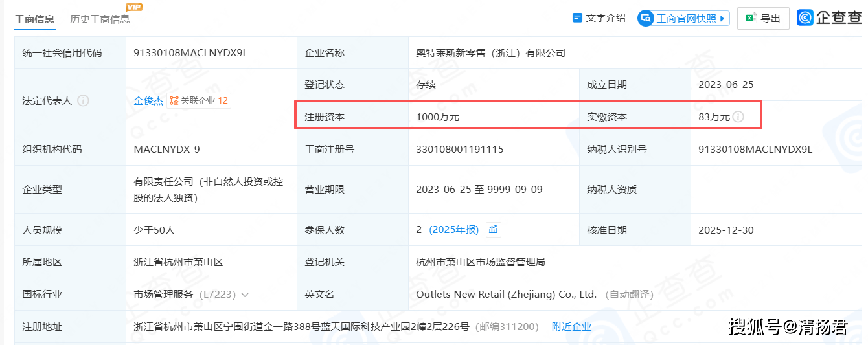Expand the 市场管理服务 industry dropdown
Viewport: 868px width, 345px height.
tap(245, 295)
